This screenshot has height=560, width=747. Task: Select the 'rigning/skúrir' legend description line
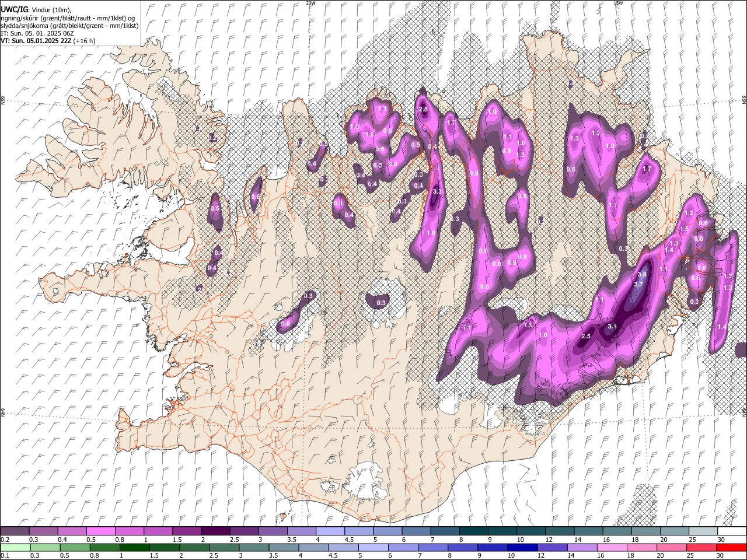tap(68, 18)
